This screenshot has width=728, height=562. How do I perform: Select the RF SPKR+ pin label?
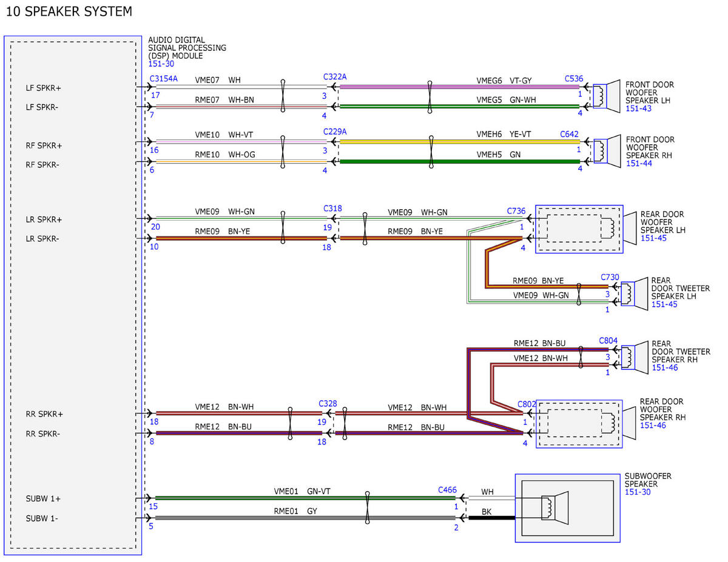pyautogui.click(x=44, y=146)
